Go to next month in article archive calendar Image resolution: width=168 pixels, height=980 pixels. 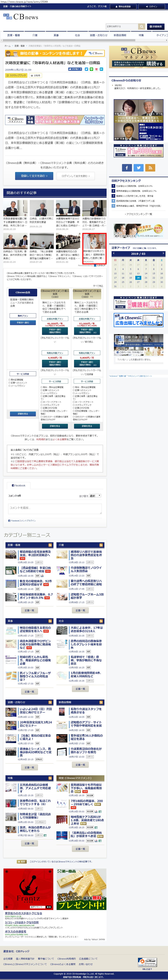click(163, 253)
